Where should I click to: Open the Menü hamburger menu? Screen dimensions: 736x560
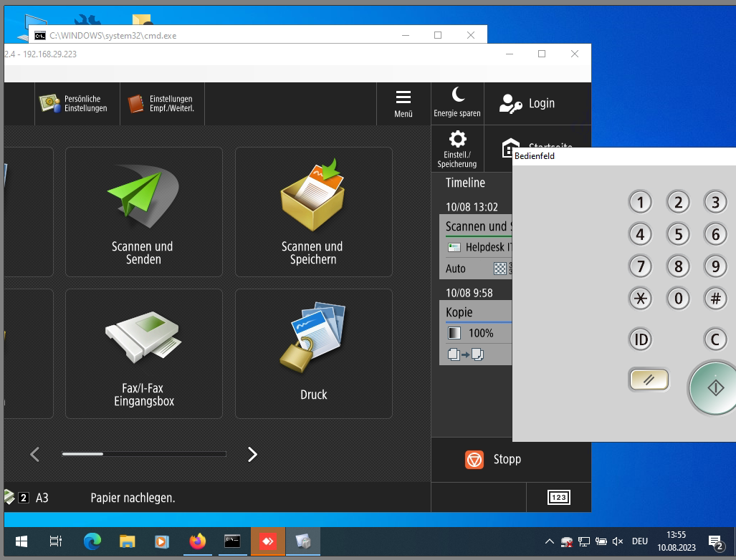pos(403,103)
